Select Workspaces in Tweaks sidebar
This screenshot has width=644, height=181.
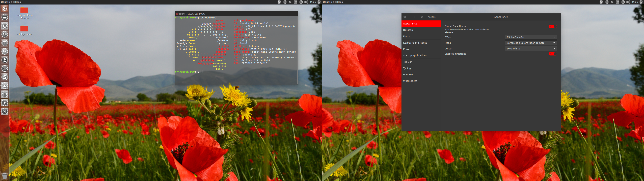pyautogui.click(x=421, y=81)
